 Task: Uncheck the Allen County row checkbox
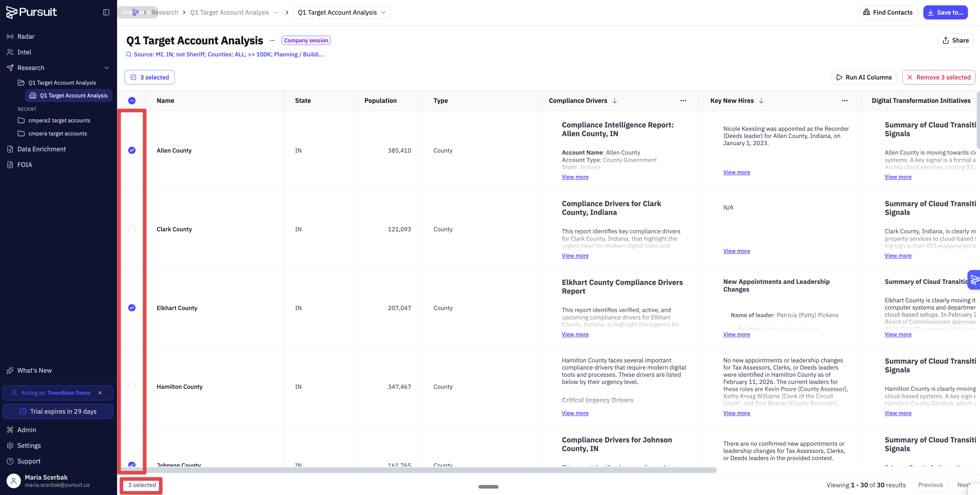tap(132, 150)
